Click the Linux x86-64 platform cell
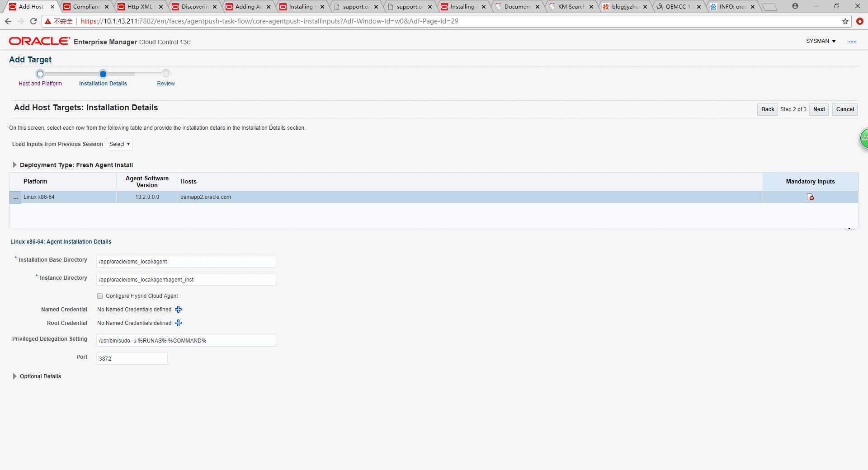 (68, 197)
